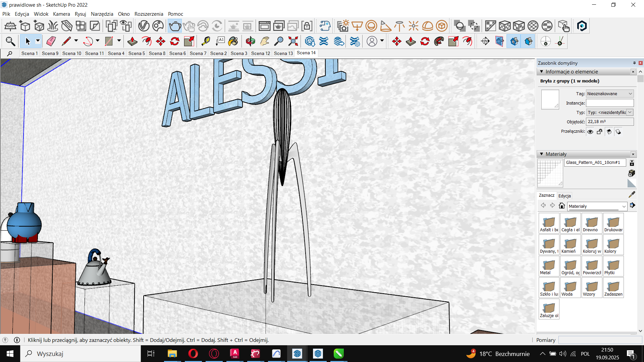The image size is (644, 362).
Task: Click the Text label tool
Action: click(x=220, y=41)
